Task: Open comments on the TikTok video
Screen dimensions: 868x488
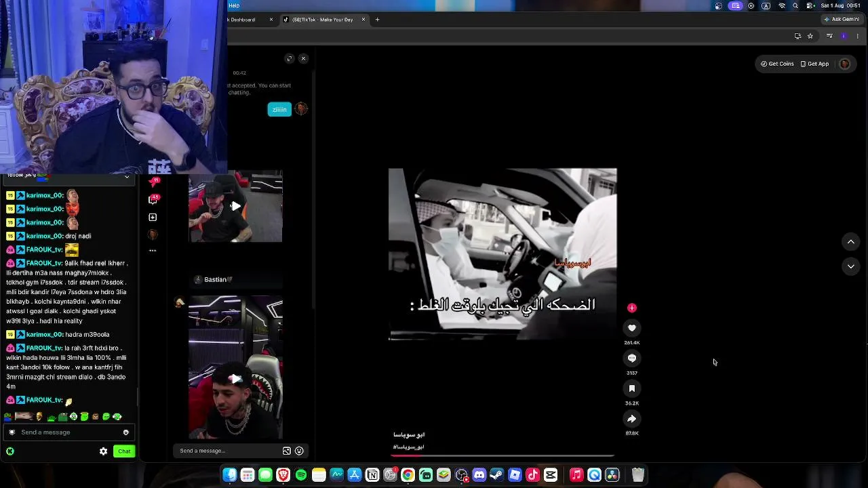Action: click(631, 358)
